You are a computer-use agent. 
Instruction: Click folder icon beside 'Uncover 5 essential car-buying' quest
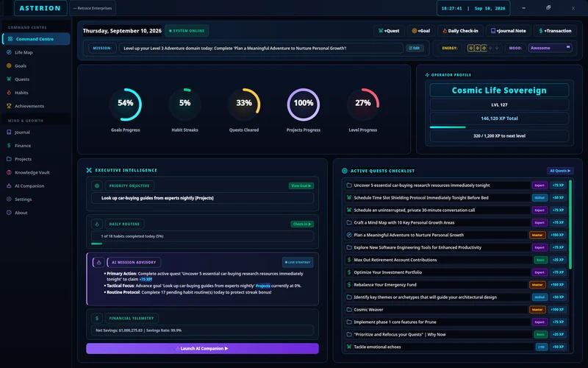point(349,185)
